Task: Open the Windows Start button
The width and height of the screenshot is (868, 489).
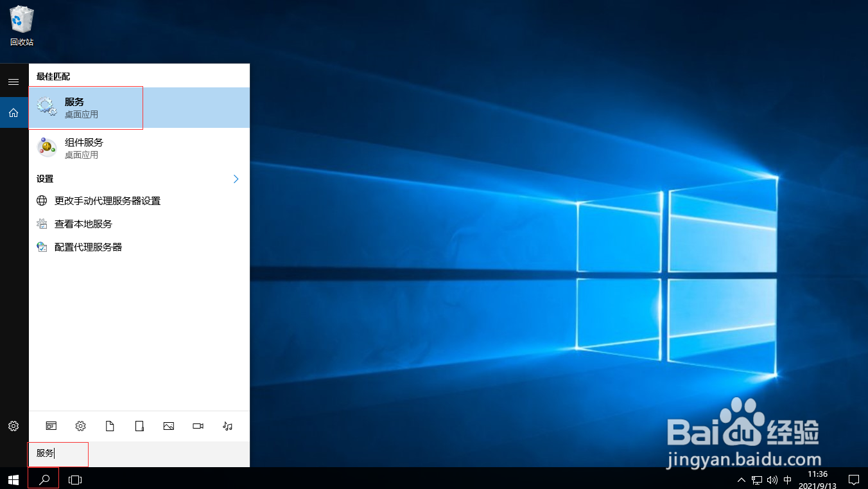Action: pos(13,479)
